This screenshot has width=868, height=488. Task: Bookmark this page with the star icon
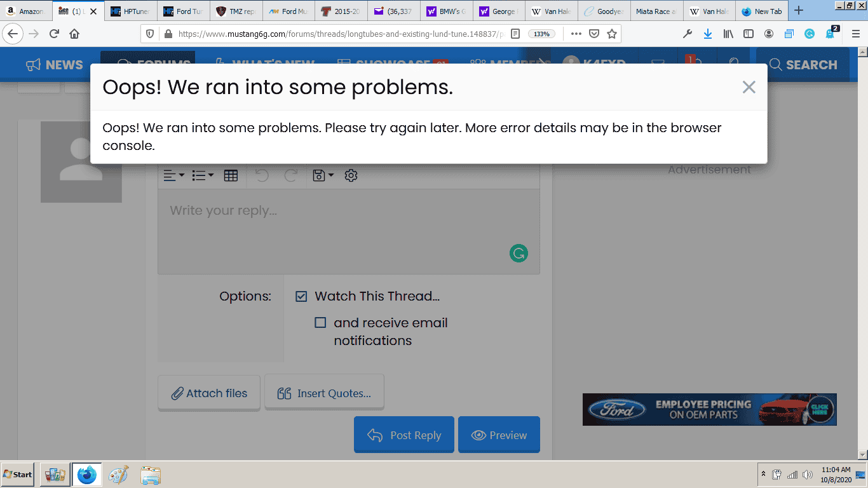pos(611,34)
